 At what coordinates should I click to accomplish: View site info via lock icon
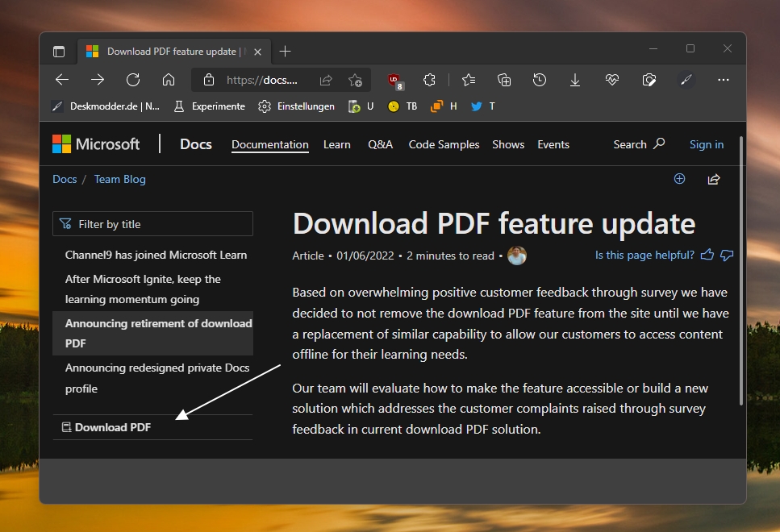coord(209,80)
